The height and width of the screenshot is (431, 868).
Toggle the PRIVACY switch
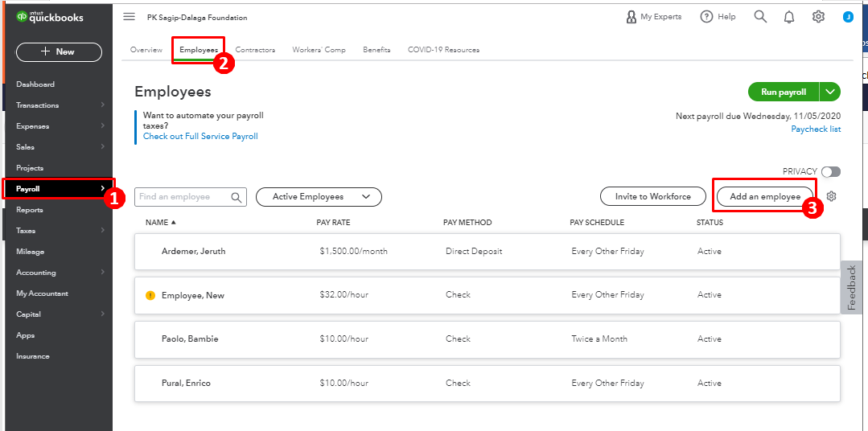point(831,172)
